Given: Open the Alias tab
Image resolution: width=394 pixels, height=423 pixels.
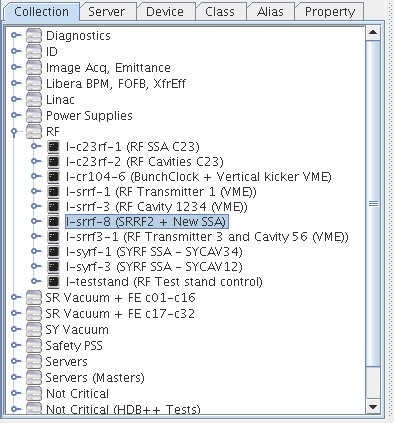Looking at the screenshot, I should point(270,12).
